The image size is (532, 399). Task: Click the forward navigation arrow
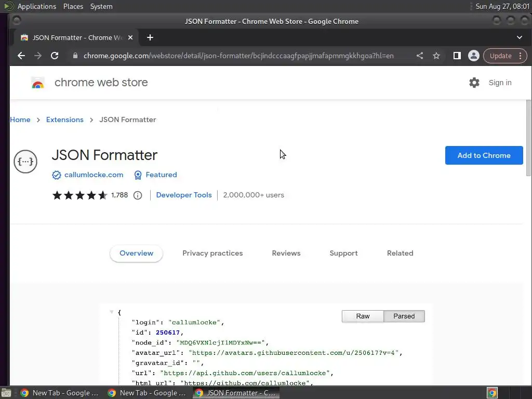37,56
